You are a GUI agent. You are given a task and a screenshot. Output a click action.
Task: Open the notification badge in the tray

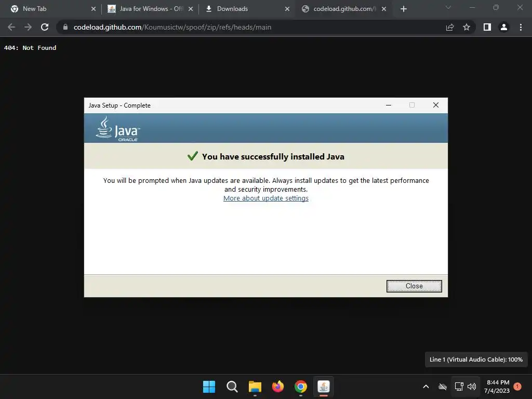tap(517, 386)
